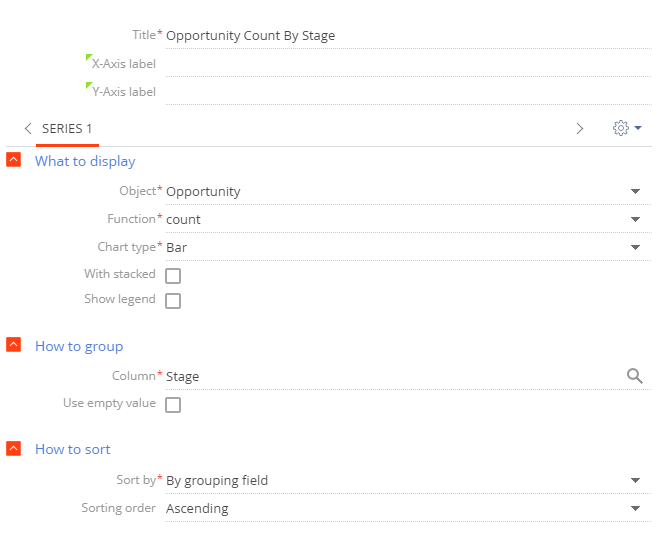Open the series settings gear menu
Screen dimensions: 662x536
click(627, 128)
